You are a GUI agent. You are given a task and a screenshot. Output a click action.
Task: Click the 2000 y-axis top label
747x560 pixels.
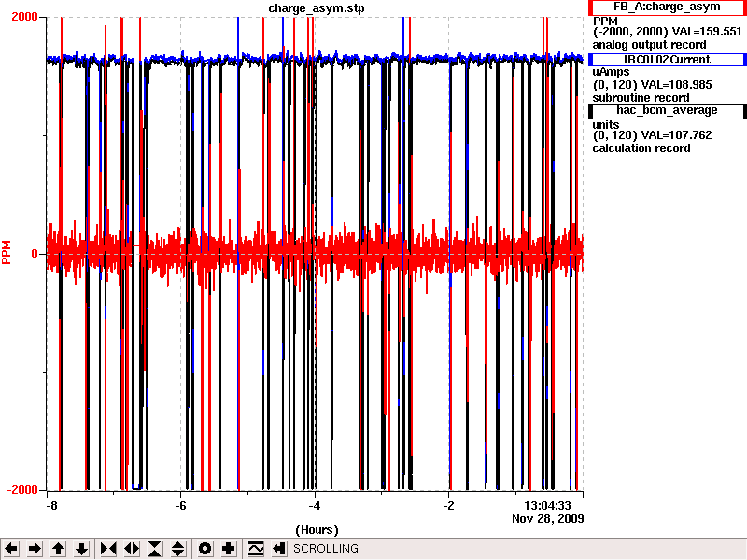24,17
